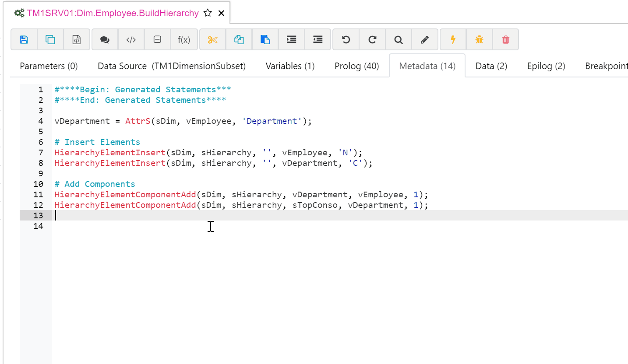Run the process with lightning bolt icon

tap(452, 39)
